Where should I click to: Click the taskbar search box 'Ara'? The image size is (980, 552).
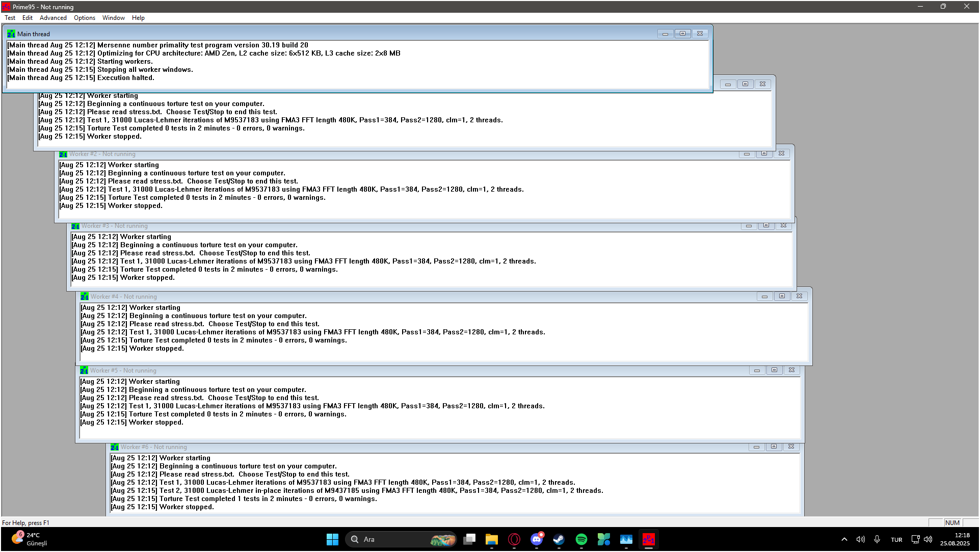pyautogui.click(x=401, y=539)
